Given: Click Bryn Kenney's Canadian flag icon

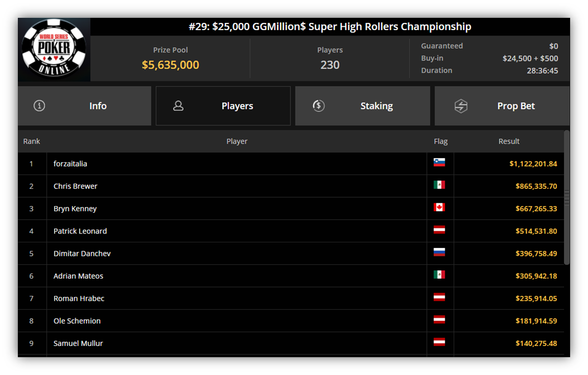Looking at the screenshot, I should 439,207.
